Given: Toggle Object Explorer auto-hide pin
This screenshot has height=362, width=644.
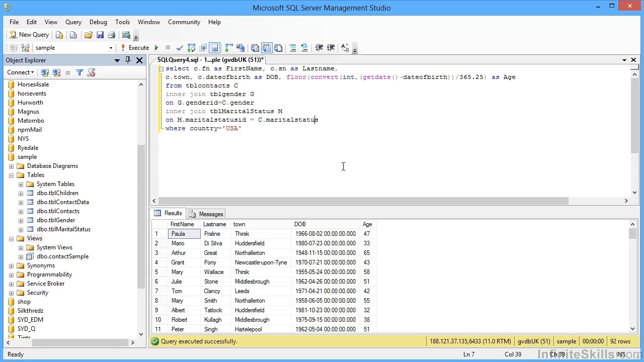Looking at the screenshot, I should click(x=128, y=60).
